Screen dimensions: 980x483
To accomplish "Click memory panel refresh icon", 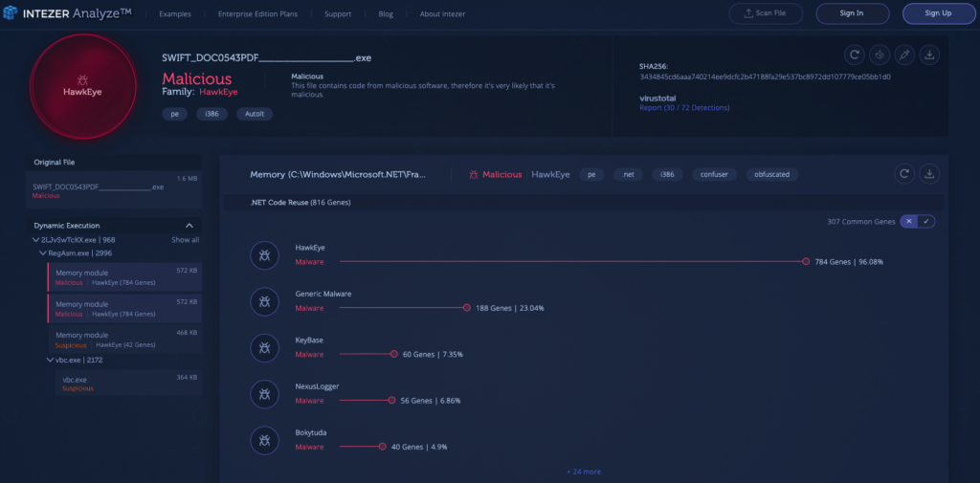I will coord(904,174).
